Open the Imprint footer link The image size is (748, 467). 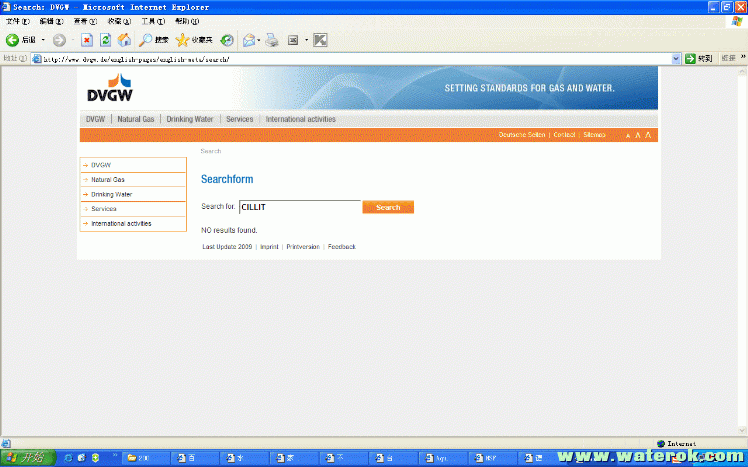[269, 247]
